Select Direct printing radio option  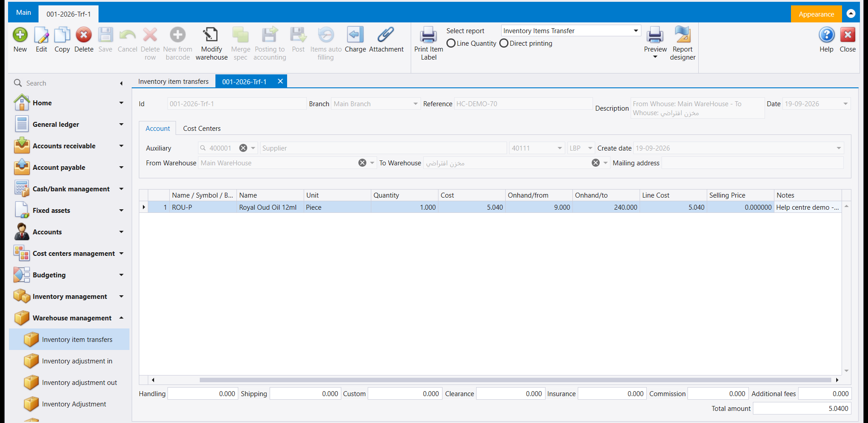click(x=504, y=43)
